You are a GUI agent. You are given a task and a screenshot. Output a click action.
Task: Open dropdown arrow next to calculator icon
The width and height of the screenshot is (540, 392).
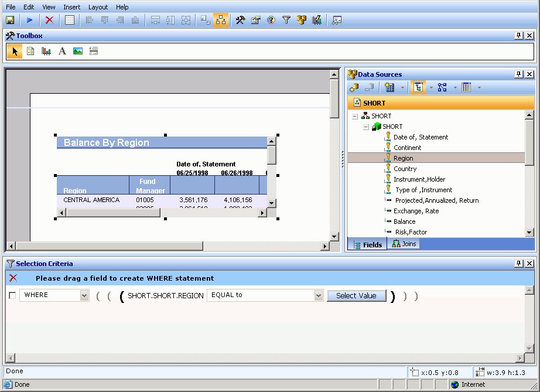click(x=402, y=88)
